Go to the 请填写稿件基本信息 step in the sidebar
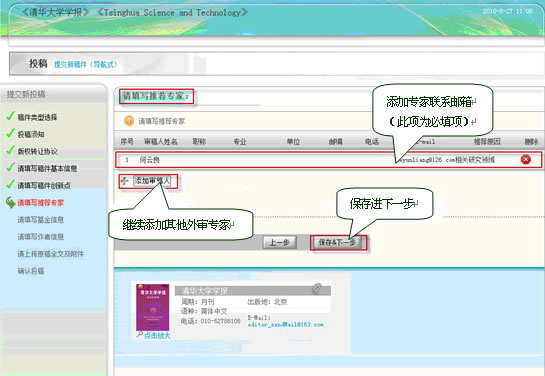The width and height of the screenshot is (545, 376). [x=47, y=169]
